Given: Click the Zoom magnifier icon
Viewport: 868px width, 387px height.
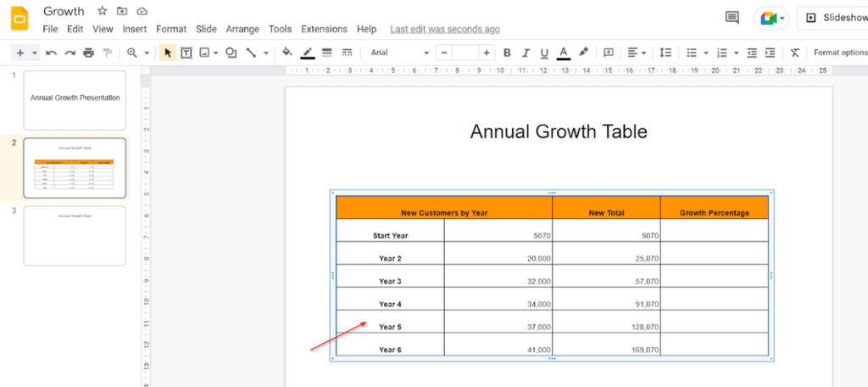Looking at the screenshot, I should (131, 53).
